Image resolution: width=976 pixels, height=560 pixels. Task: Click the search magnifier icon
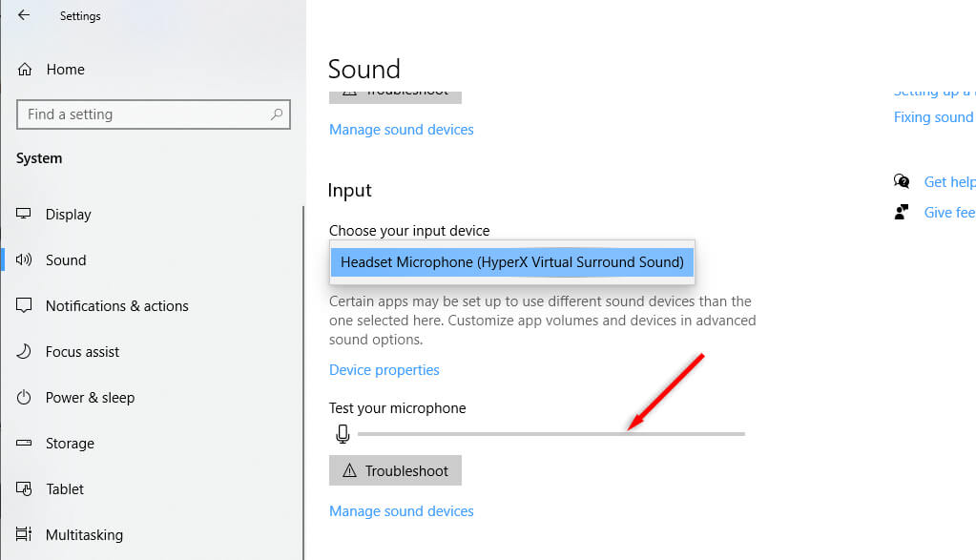[x=277, y=114]
